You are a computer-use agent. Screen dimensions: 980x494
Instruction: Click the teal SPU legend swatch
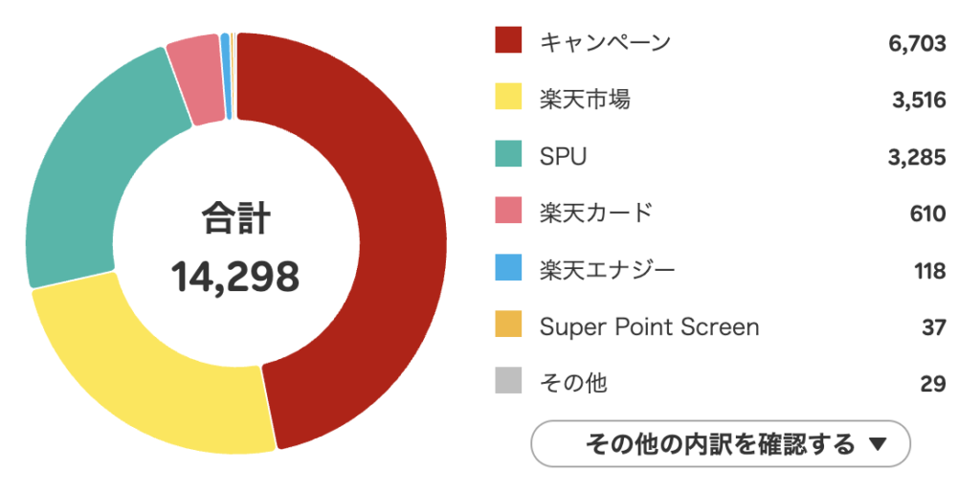click(508, 154)
